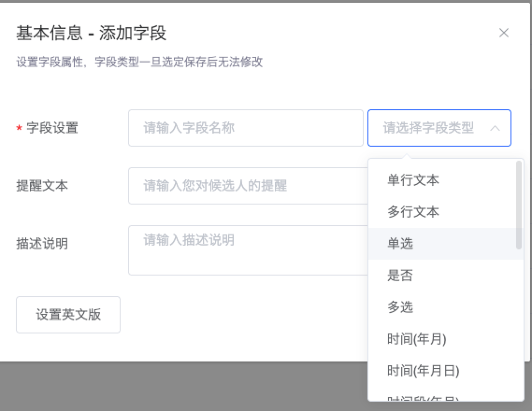Choose the 多行文本 option
The width and height of the screenshot is (532, 411).
coord(413,212)
